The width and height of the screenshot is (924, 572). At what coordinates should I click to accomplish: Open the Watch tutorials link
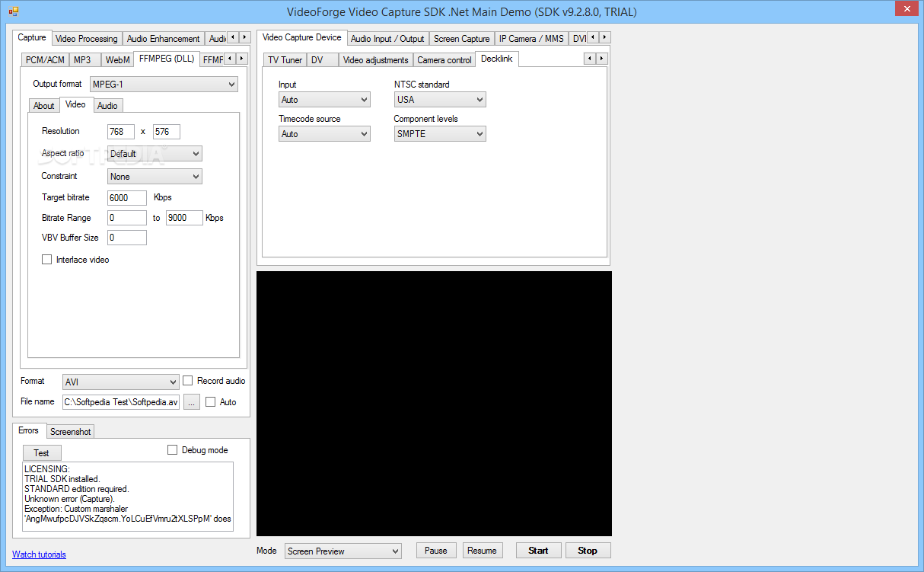point(39,554)
